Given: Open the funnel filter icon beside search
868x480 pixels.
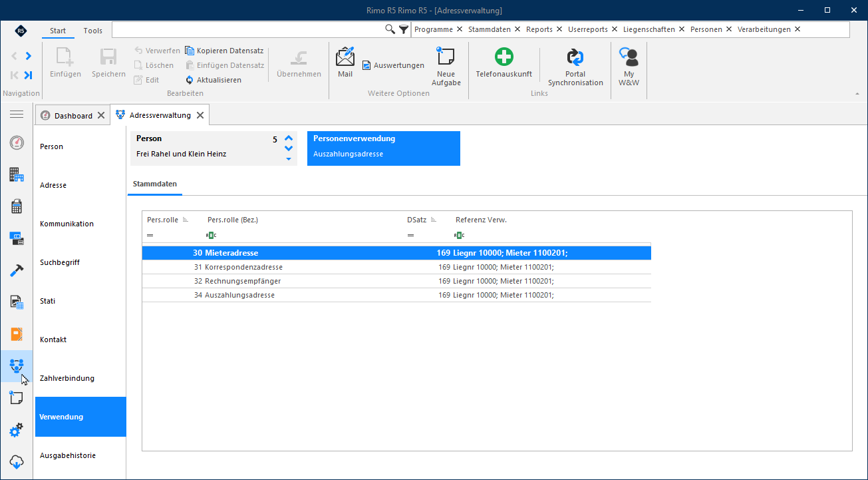Looking at the screenshot, I should click(x=404, y=29).
